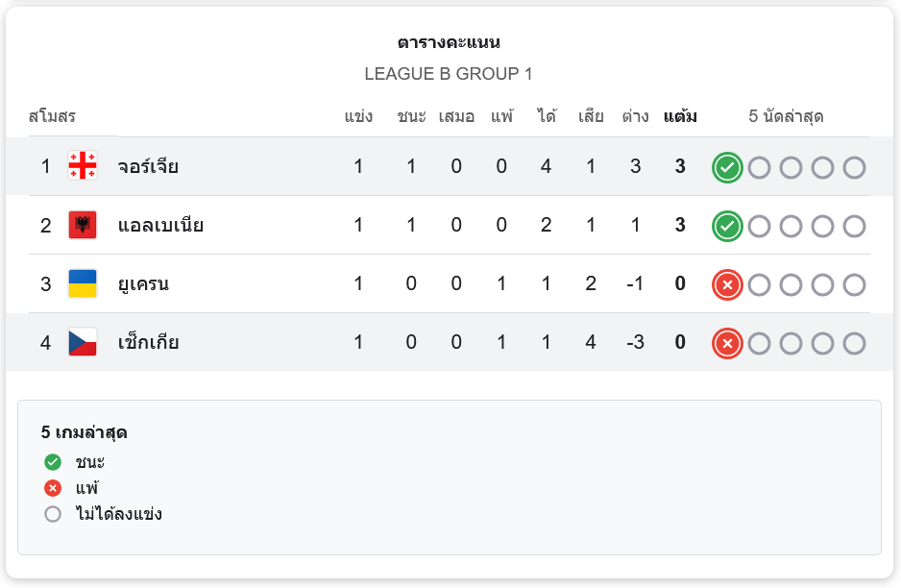
Task: Click Ukraine's red loss cross icon
Action: tap(727, 285)
